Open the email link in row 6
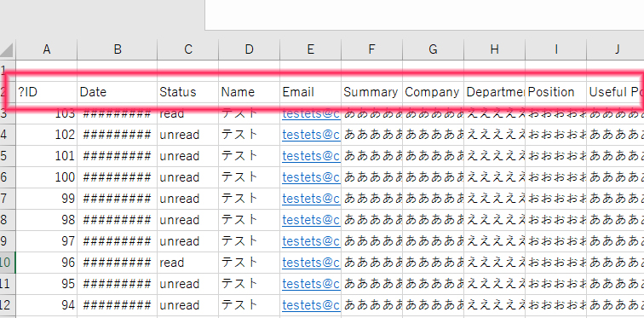 tap(311, 177)
